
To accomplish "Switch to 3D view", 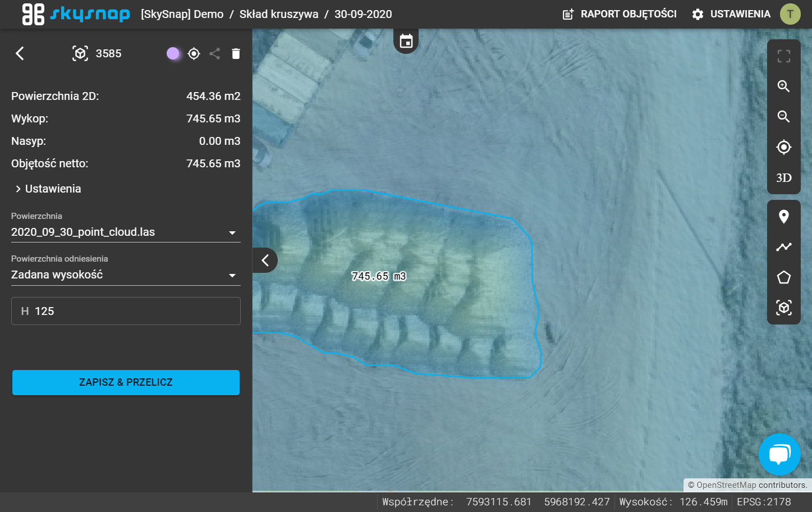I will 784,178.
